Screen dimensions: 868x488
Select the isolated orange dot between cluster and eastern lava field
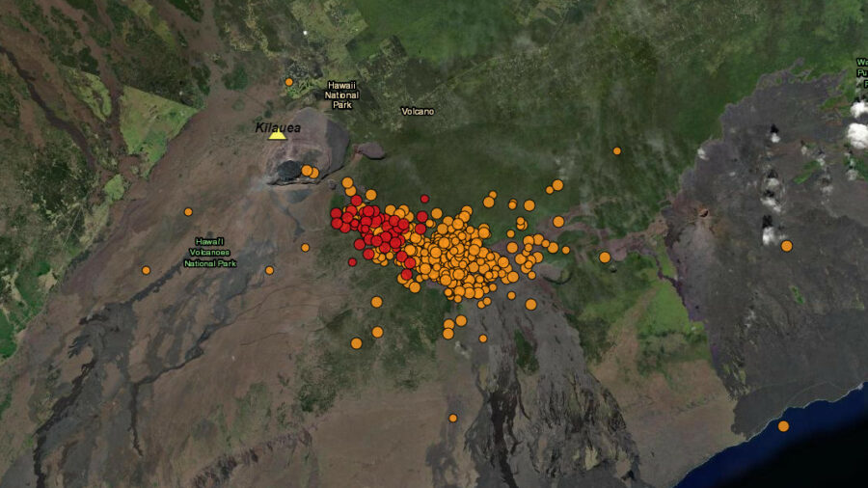[x=605, y=257]
